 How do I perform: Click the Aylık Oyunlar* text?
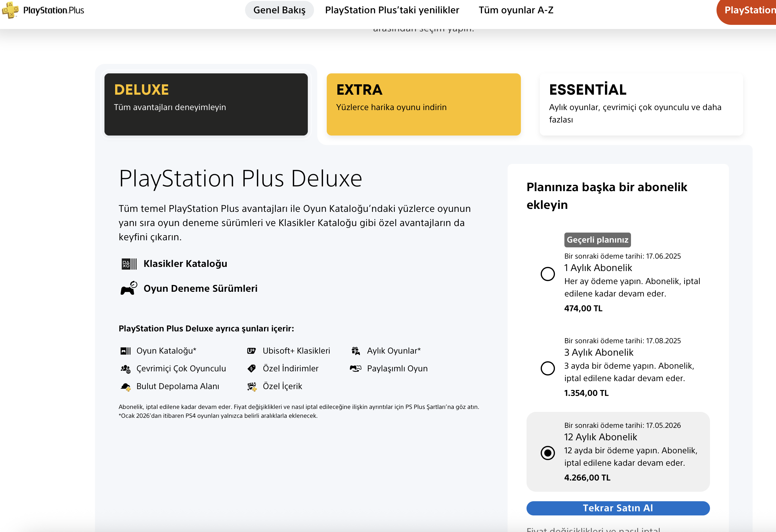pos(394,351)
